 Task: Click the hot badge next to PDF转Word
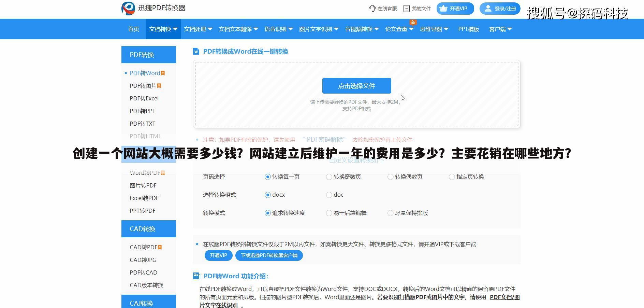[163, 73]
